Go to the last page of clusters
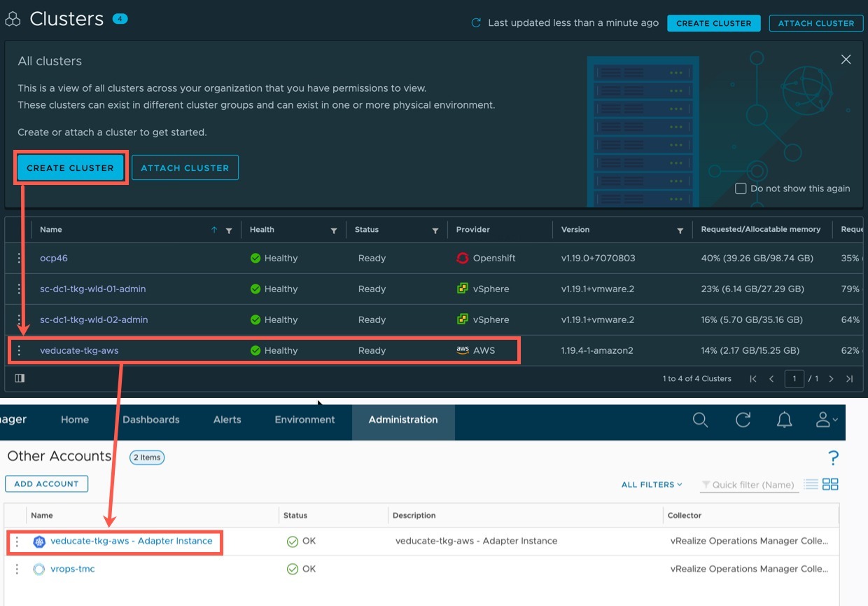868x606 pixels. 849,379
